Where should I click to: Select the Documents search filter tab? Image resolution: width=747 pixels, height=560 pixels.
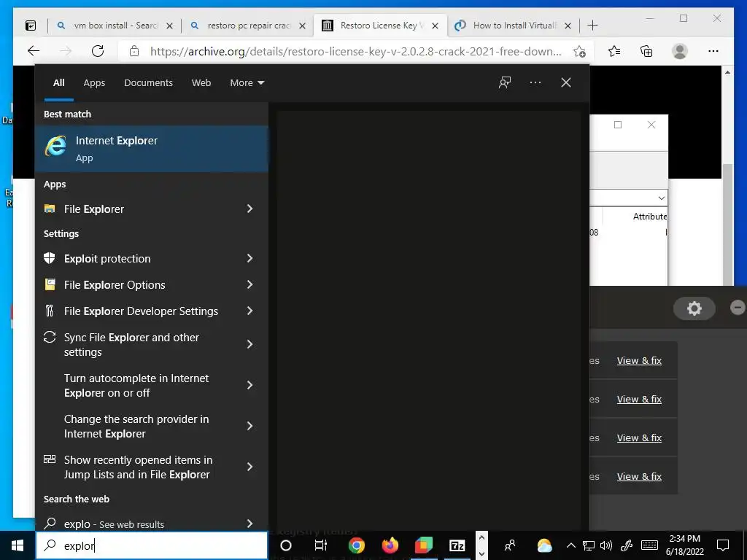pyautogui.click(x=148, y=83)
